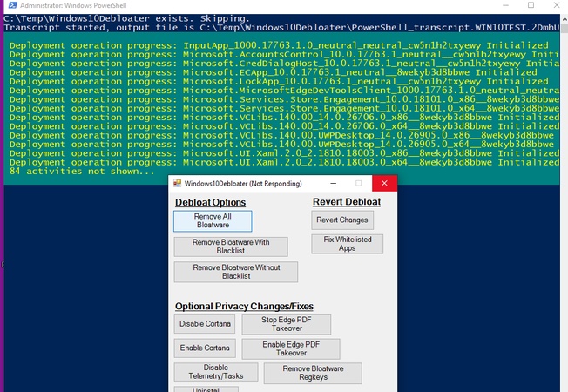568x392 pixels.
Task: Click the Windows10Debloater (Not Responding) title text
Action: click(243, 183)
